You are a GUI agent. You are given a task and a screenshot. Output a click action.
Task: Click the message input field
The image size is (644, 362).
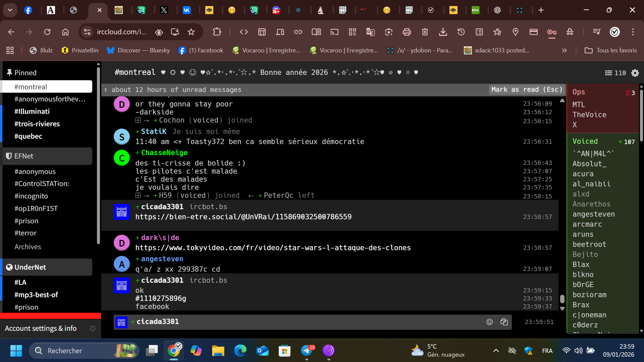coord(313,322)
